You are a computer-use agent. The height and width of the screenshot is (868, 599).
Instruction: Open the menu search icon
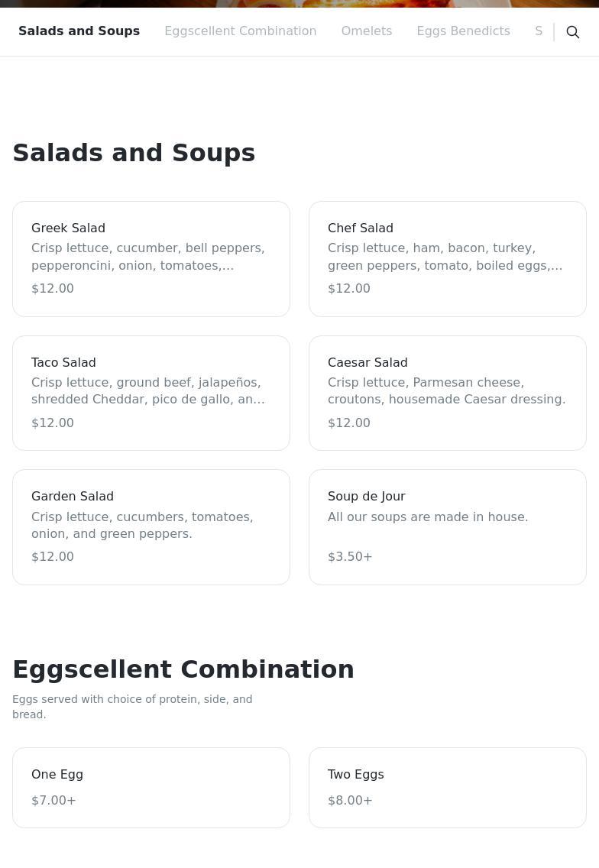[573, 32]
